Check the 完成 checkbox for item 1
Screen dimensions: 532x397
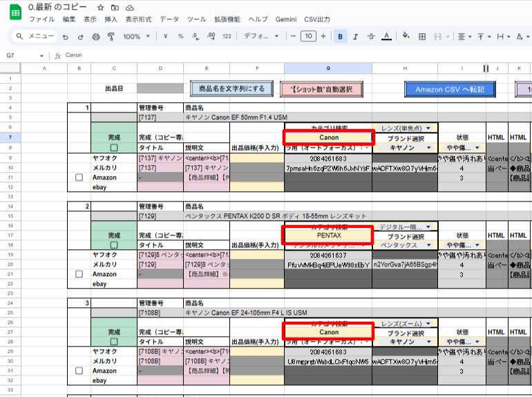[x=114, y=148]
